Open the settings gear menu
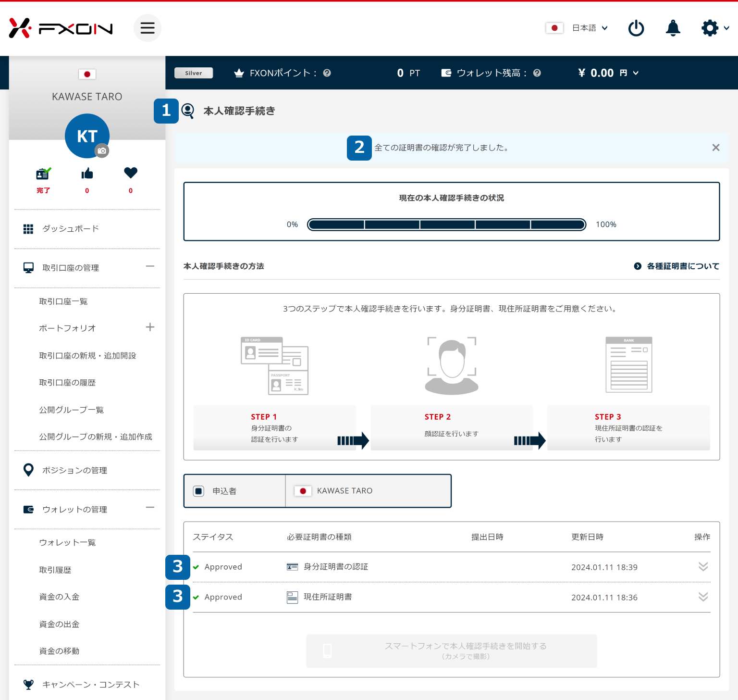 (x=715, y=28)
